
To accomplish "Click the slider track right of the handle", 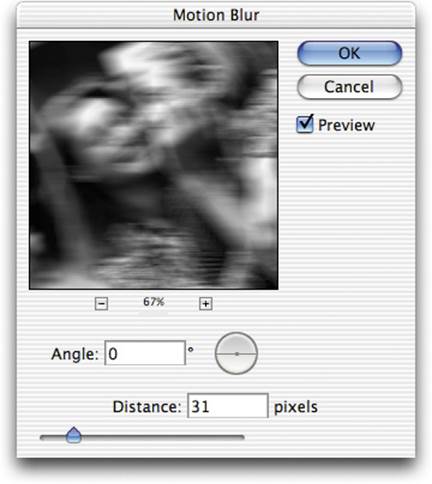I will pyautogui.click(x=163, y=437).
